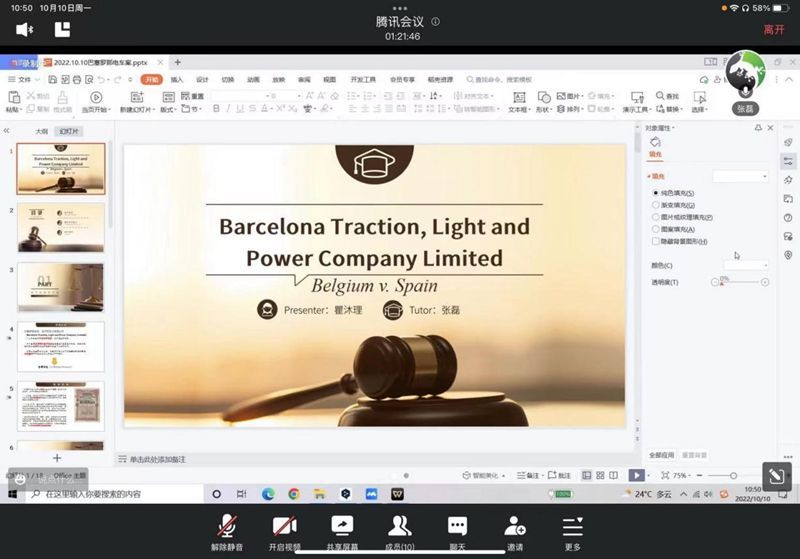The height and width of the screenshot is (559, 800).
Task: Unmute microphone via 解除静音
Action: [227, 532]
